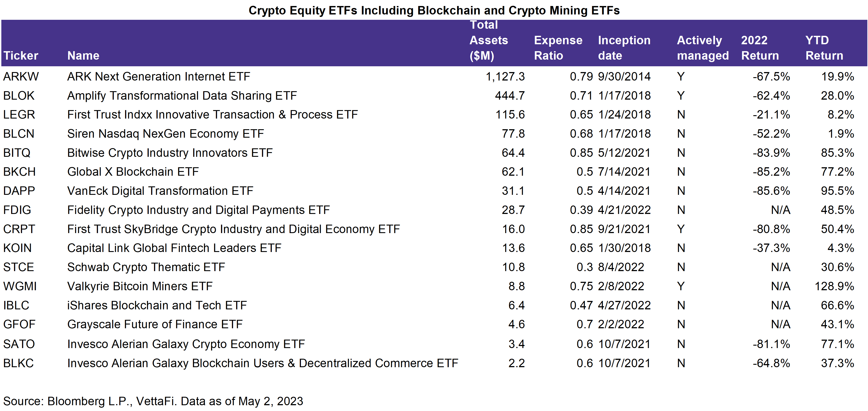Click the WGMI YTD return of 128.9%
Screen dimensions: 868x411
pyautogui.click(x=834, y=286)
